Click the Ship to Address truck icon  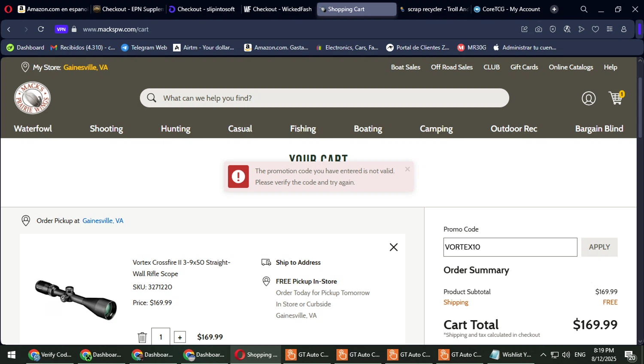point(266,263)
